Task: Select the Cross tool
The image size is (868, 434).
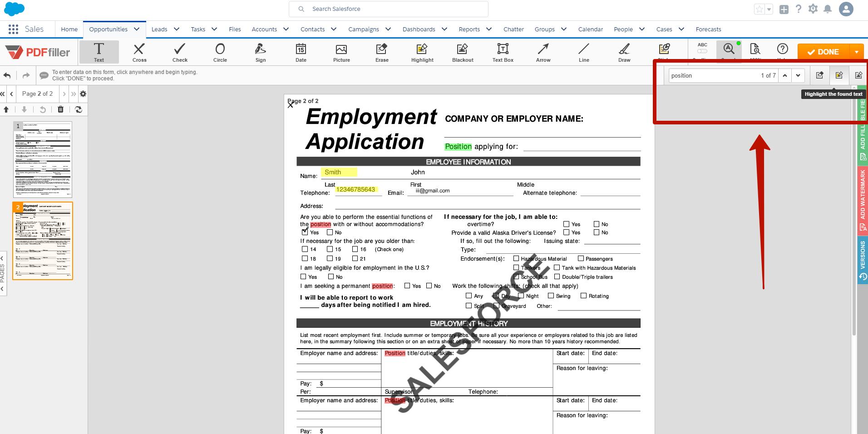Action: [x=139, y=52]
